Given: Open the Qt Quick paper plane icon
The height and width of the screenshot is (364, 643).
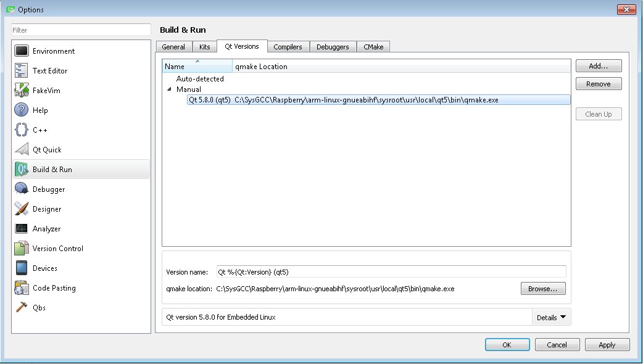Looking at the screenshot, I should pos(22,149).
